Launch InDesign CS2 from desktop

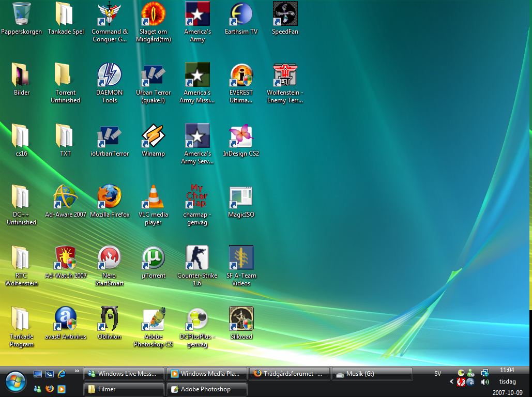click(x=241, y=136)
